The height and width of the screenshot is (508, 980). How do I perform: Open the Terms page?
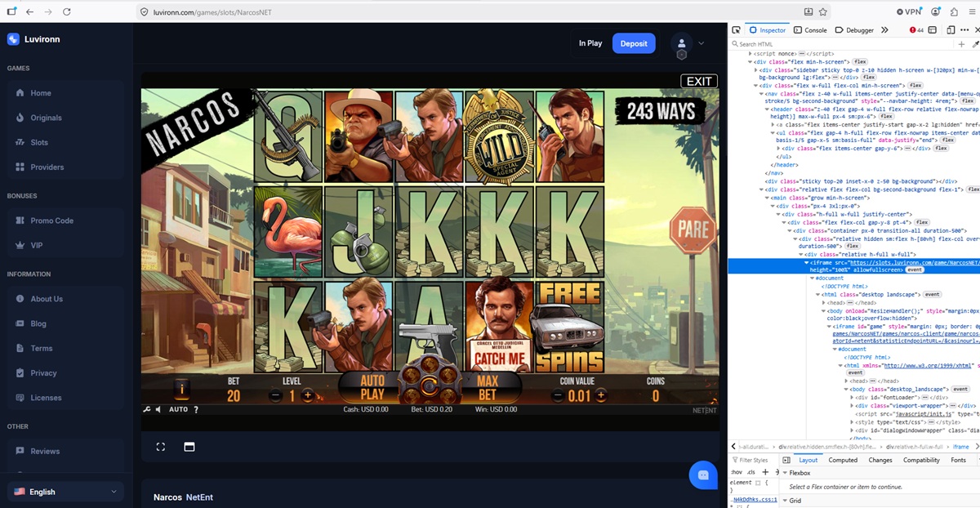click(65, 348)
